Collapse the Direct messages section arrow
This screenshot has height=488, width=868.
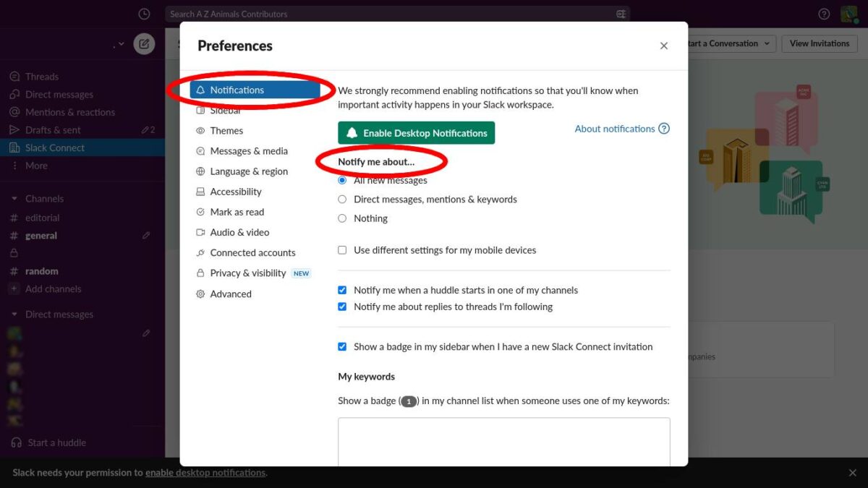14,314
